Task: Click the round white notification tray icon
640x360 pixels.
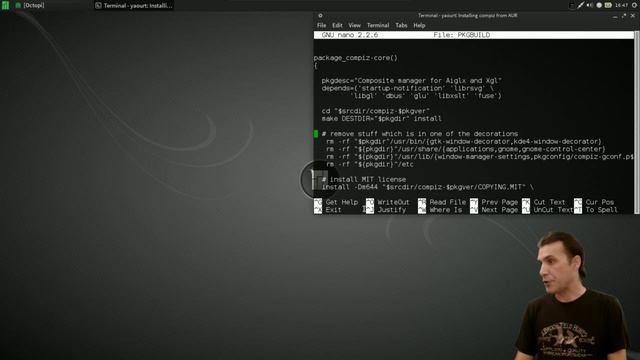Action: click(x=599, y=5)
